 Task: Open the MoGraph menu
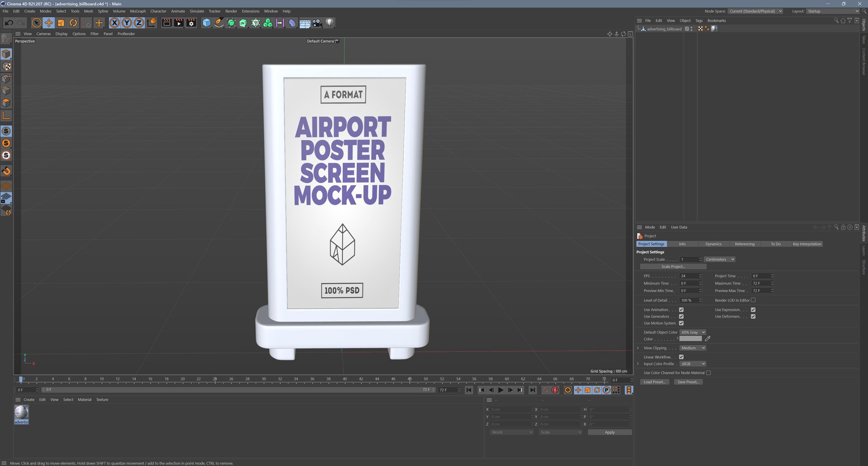pyautogui.click(x=138, y=11)
